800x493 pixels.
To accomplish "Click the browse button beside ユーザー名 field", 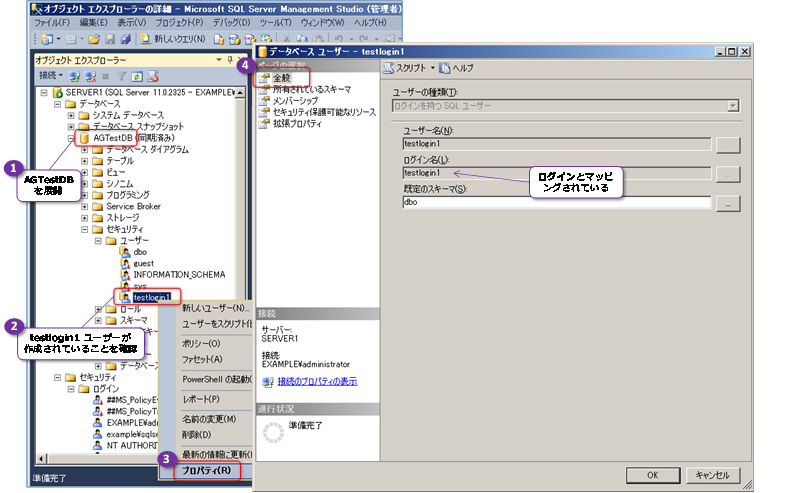I will pos(728,145).
